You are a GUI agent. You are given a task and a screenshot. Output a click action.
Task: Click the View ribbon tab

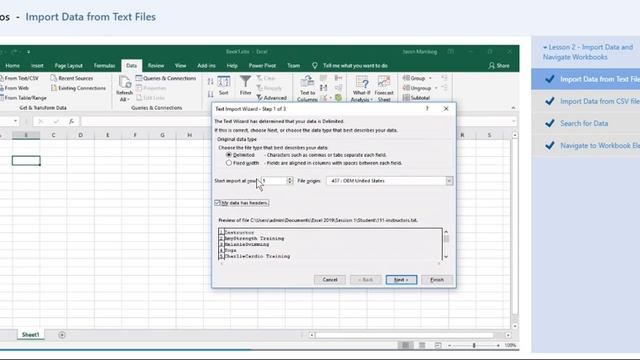point(180,65)
